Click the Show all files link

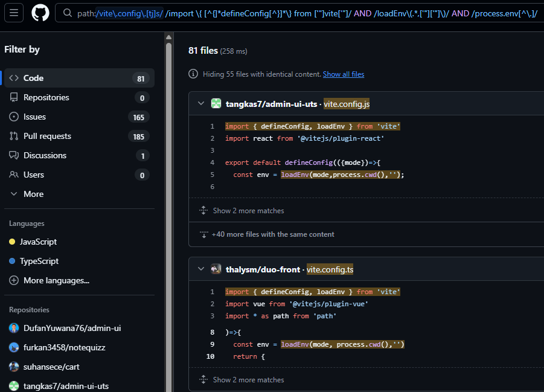[344, 74]
